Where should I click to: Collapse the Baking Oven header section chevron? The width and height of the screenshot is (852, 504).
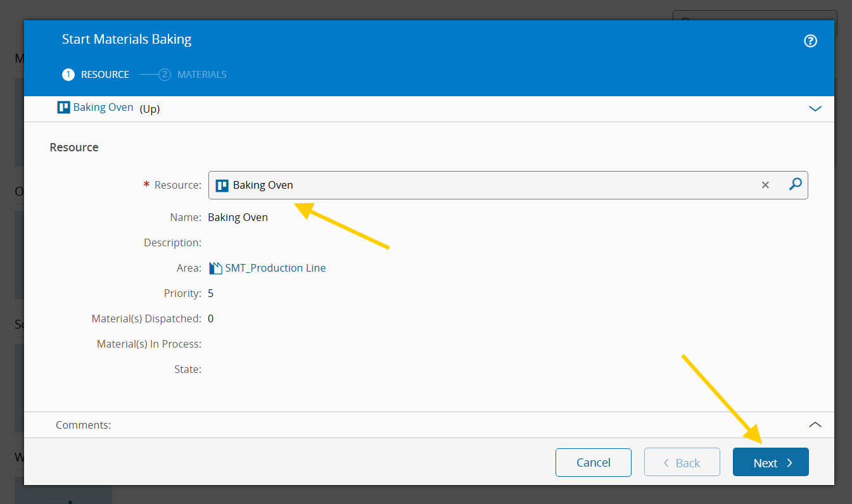coord(815,108)
